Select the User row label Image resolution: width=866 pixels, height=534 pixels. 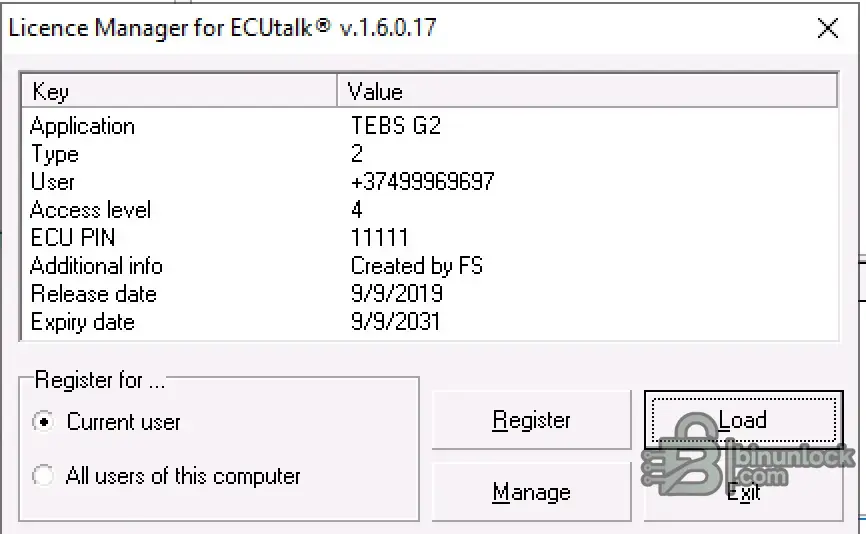[52, 182]
